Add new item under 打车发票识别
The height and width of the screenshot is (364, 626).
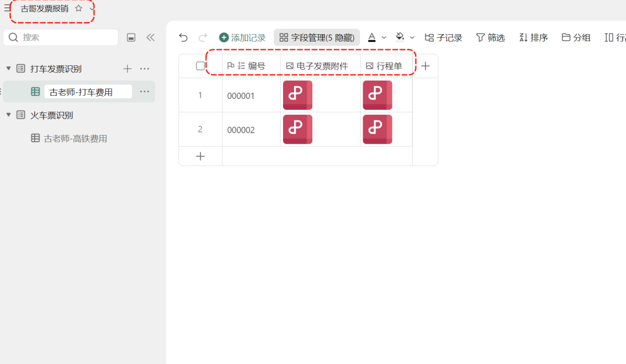(127, 68)
